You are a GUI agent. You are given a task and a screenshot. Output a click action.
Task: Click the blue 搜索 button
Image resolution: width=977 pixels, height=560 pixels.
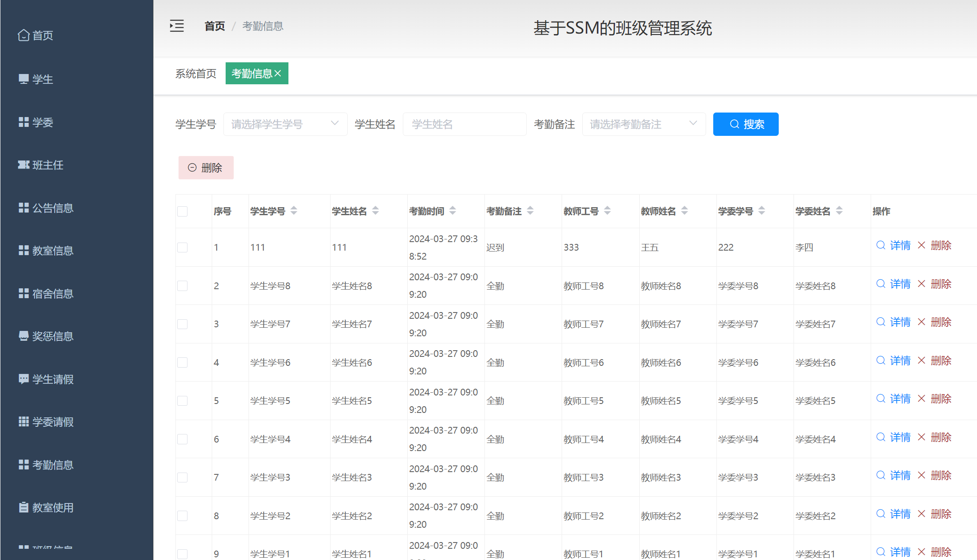746,124
